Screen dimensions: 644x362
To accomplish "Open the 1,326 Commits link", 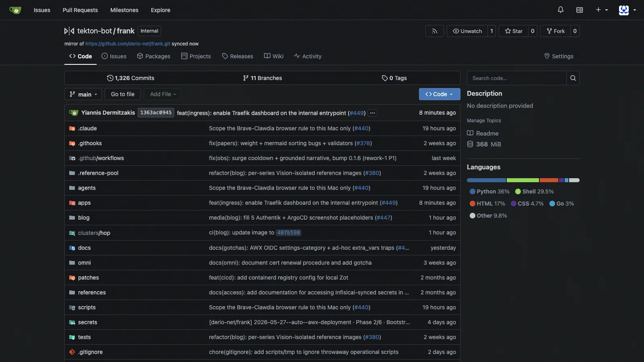I will click(x=130, y=78).
